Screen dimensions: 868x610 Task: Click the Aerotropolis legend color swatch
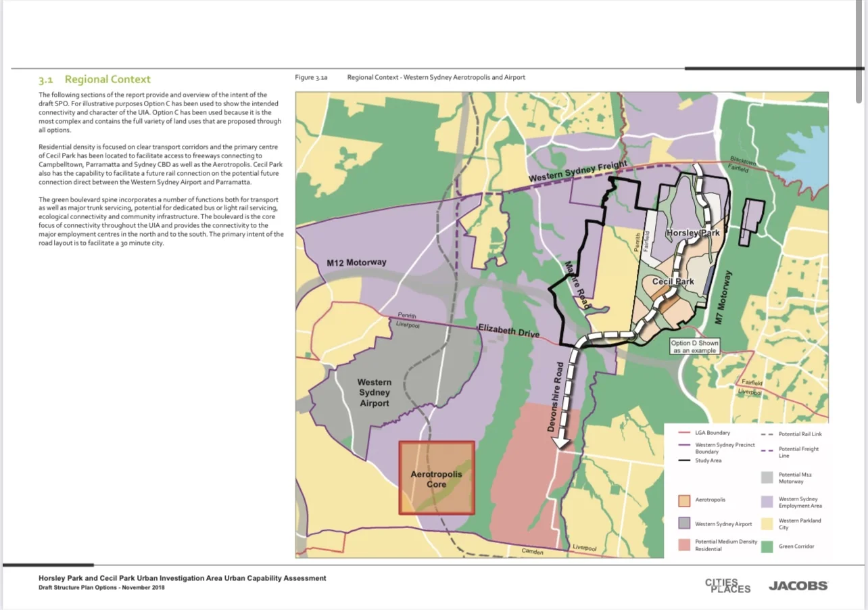point(683,500)
